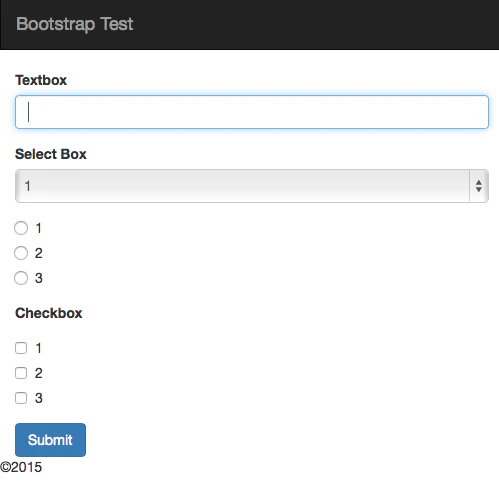Click the blue Submit button
499x488 pixels.
tap(50, 440)
